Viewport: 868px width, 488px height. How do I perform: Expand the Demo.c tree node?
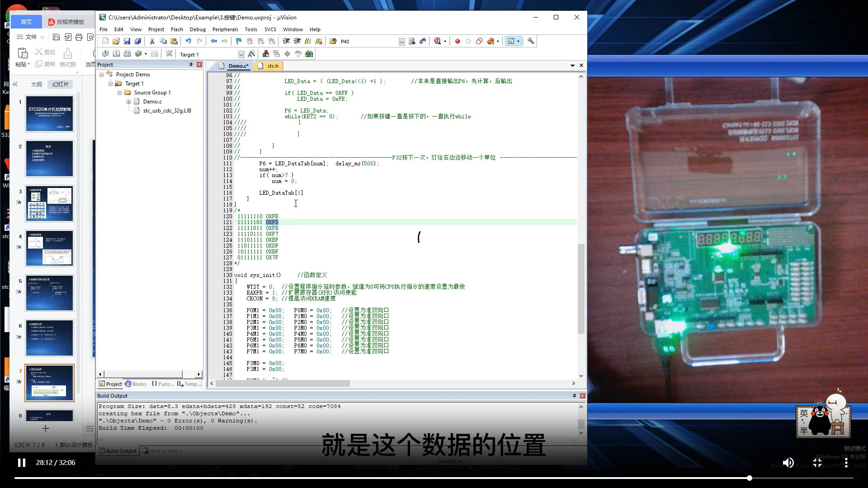point(128,102)
